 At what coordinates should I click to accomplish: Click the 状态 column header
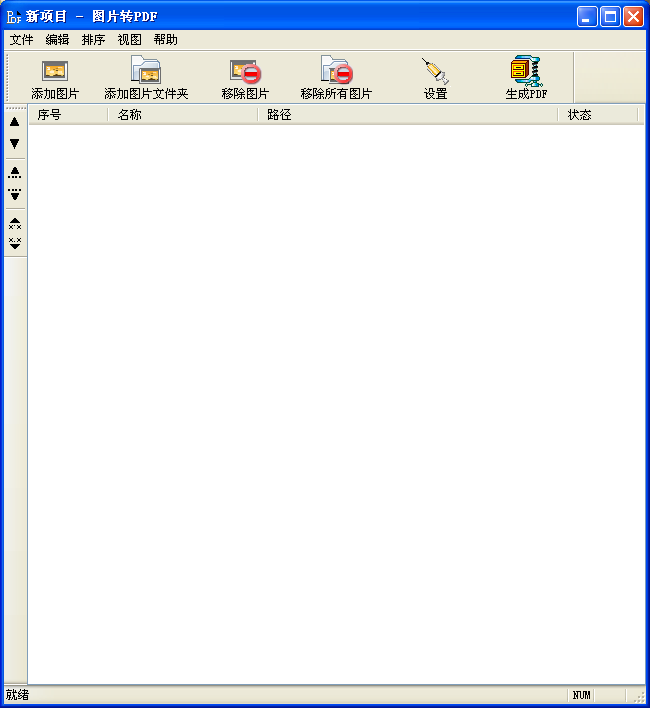[x=598, y=115]
